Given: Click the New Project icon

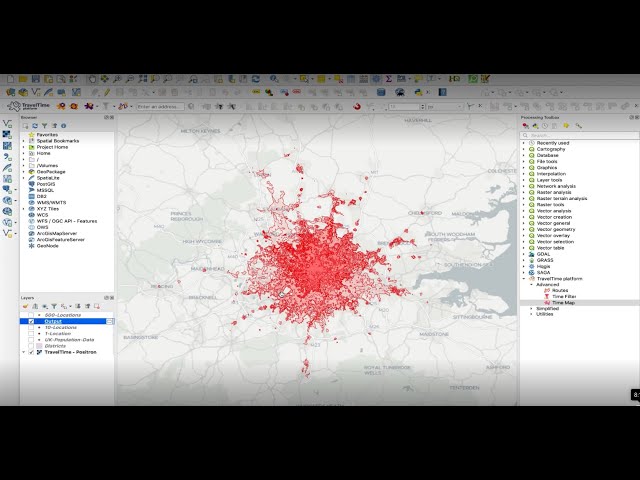Looking at the screenshot, I should click(x=11, y=79).
